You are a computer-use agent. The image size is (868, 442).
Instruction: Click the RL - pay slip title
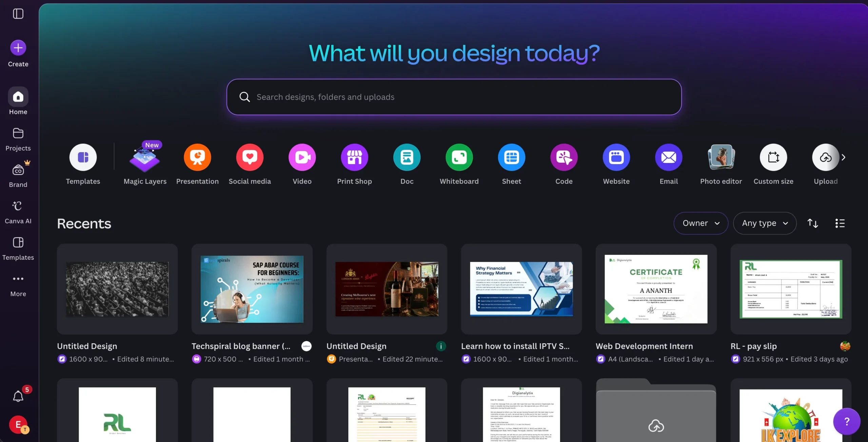click(753, 346)
